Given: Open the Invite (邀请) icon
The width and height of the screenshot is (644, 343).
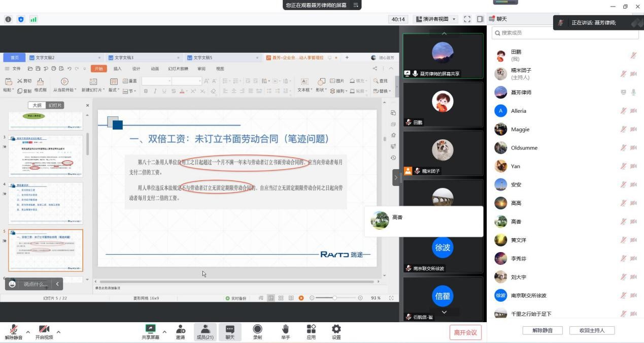Looking at the screenshot, I should (x=180, y=329).
